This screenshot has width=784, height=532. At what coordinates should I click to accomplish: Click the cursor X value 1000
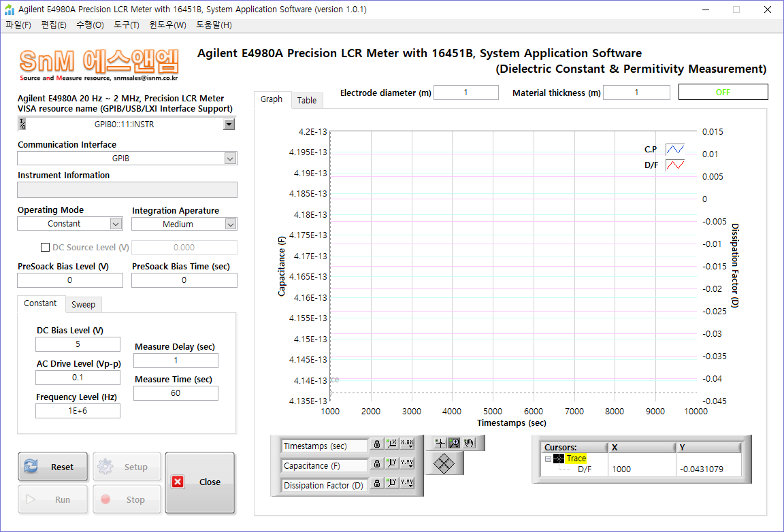[621, 469]
